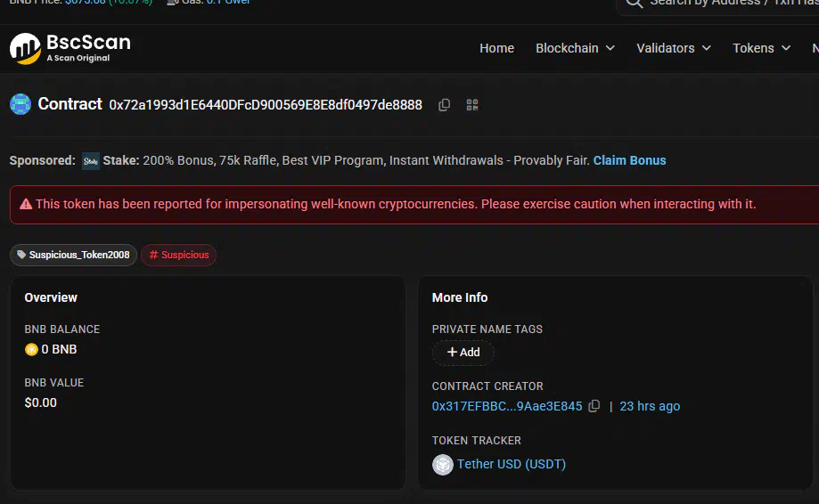Open the Tokens dropdown menu

point(761,48)
